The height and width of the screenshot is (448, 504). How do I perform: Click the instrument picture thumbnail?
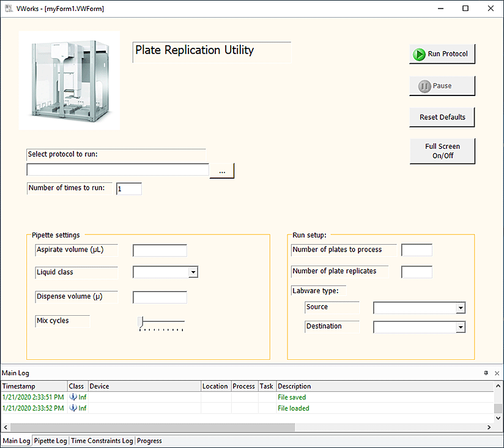pyautogui.click(x=70, y=80)
